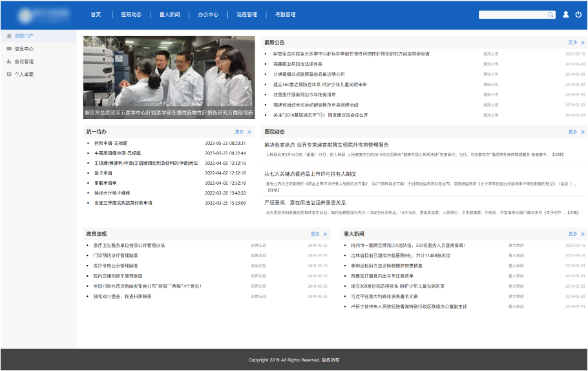Click the icon beside 个人桌面
The image size is (588, 371).
click(x=9, y=74)
